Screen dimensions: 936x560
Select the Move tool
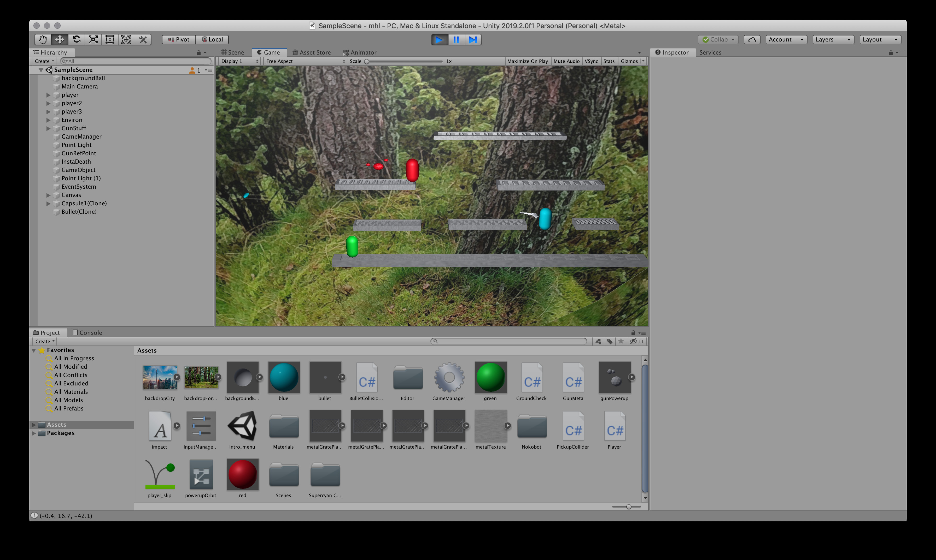60,40
